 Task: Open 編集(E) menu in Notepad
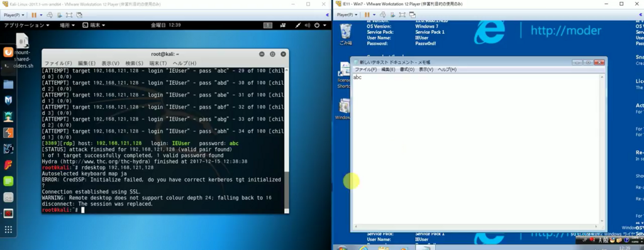pos(388,69)
